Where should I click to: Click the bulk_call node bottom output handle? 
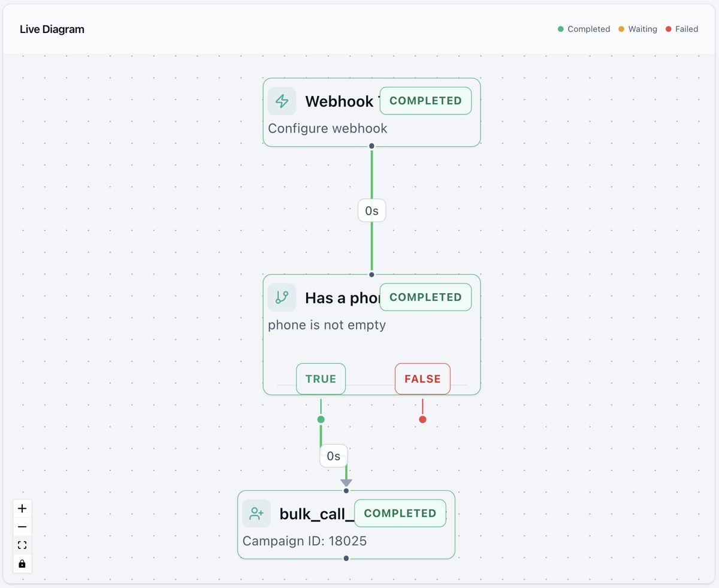coord(346,559)
